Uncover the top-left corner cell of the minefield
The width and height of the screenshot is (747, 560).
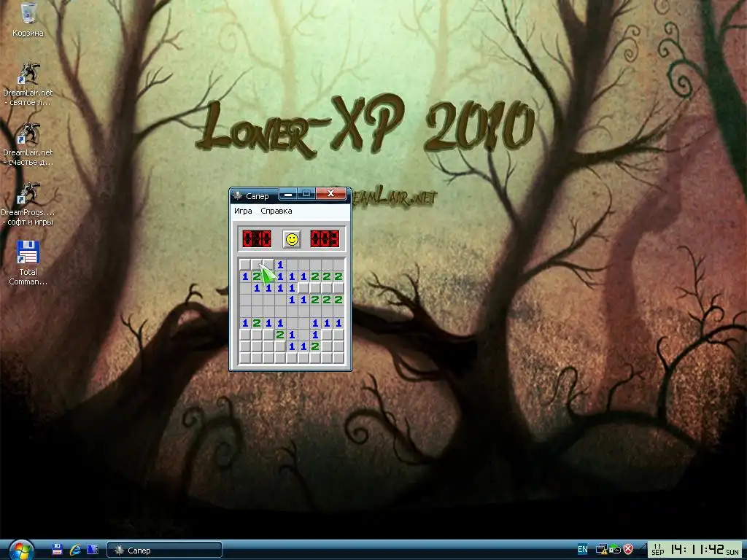(x=245, y=264)
